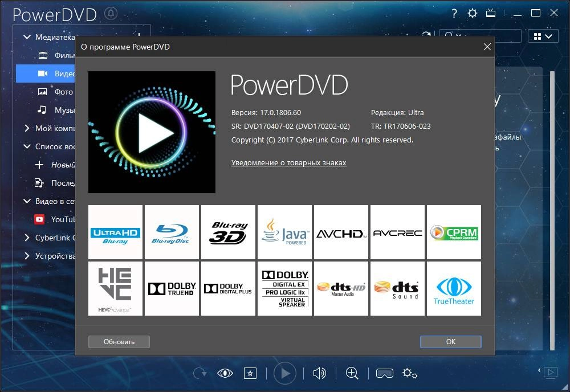Click the CyberLink copyright line
This screenshot has height=392, width=570.
pyautogui.click(x=322, y=140)
